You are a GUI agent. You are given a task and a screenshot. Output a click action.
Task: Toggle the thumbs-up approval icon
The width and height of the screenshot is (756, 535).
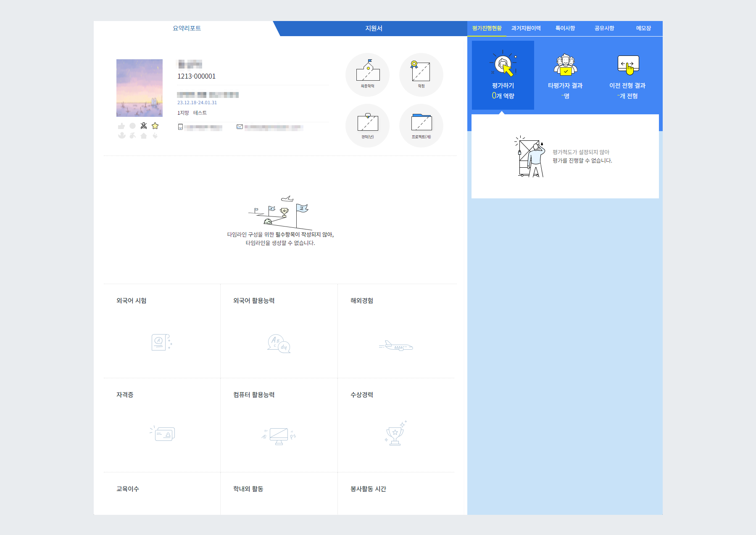coord(121,125)
